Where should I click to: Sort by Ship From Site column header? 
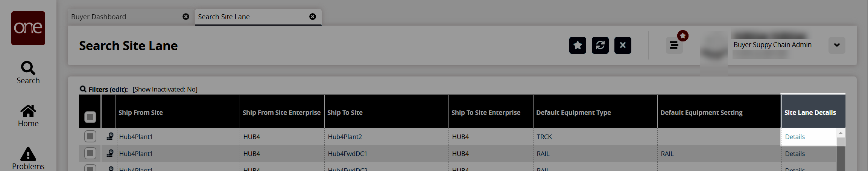pos(141,113)
